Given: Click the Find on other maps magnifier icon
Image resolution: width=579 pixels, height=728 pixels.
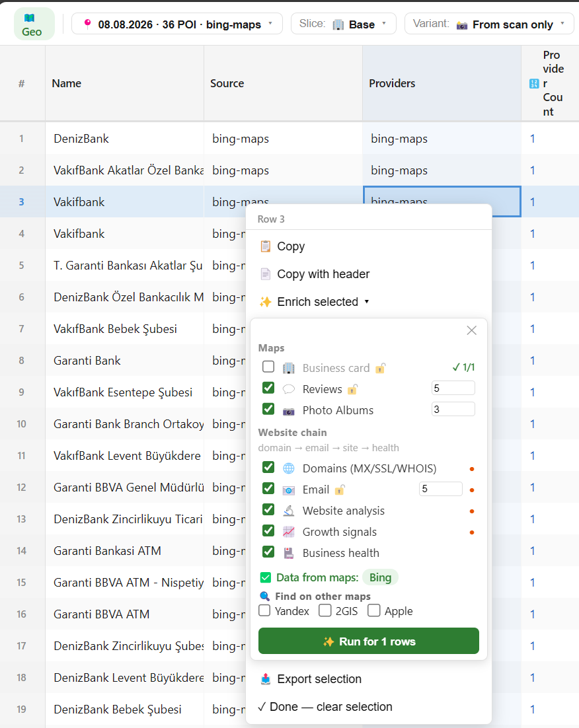Looking at the screenshot, I should click(x=264, y=596).
